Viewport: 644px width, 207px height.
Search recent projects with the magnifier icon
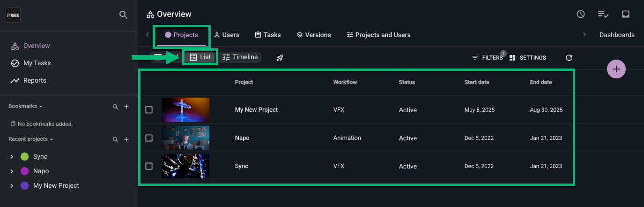(x=116, y=140)
